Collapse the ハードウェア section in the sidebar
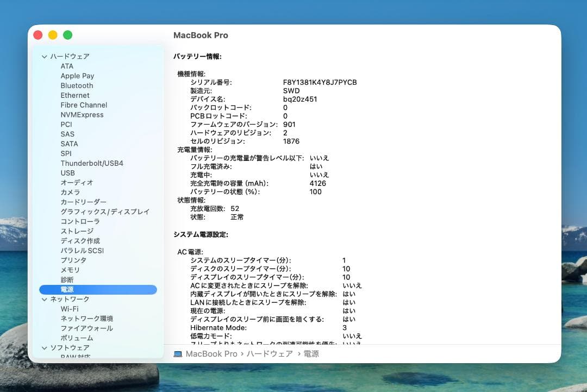This screenshot has height=392, width=587. (x=44, y=56)
